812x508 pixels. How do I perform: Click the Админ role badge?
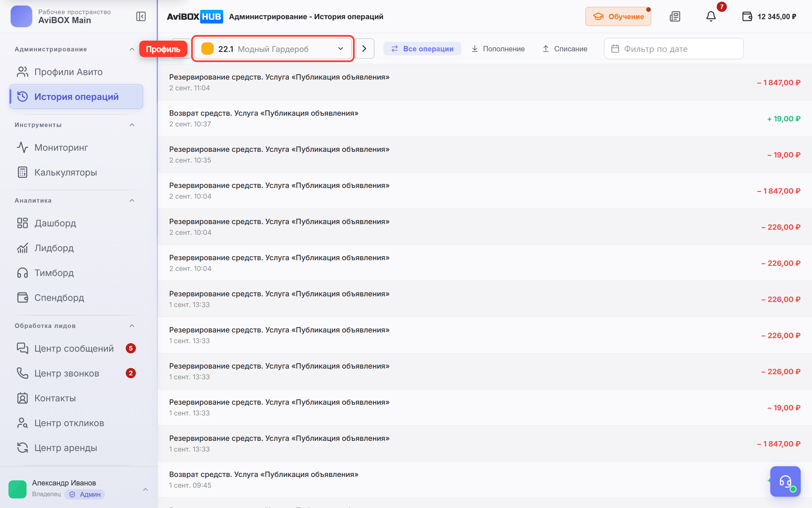pyautogui.click(x=85, y=494)
